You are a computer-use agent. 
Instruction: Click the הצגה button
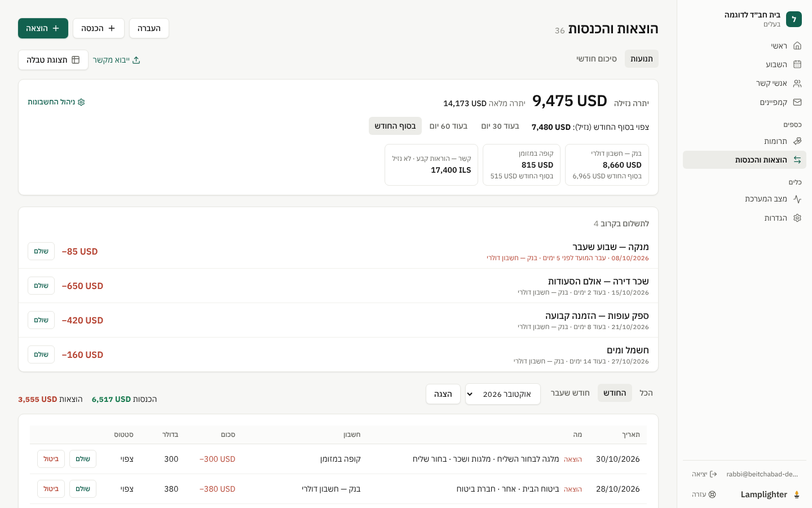coord(443,394)
